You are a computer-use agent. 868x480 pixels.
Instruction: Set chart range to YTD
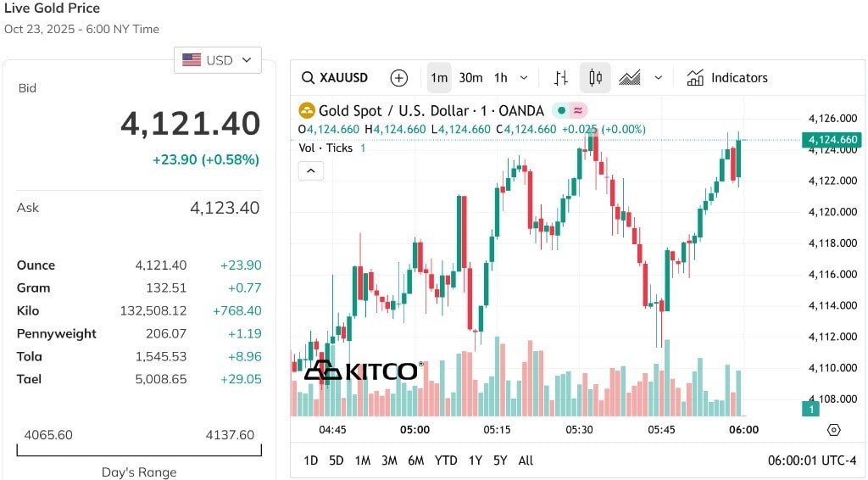pos(446,460)
